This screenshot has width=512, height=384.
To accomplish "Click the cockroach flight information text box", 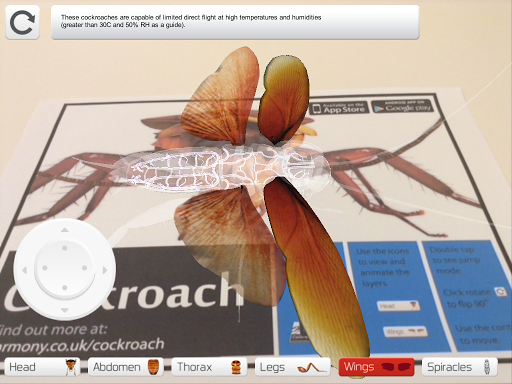I will [235, 22].
